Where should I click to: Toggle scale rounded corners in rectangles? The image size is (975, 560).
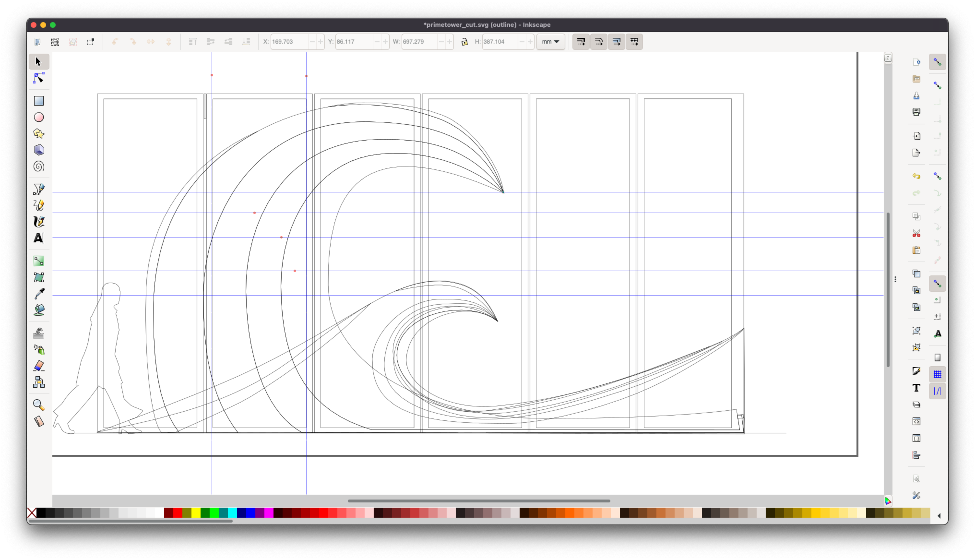coord(599,42)
